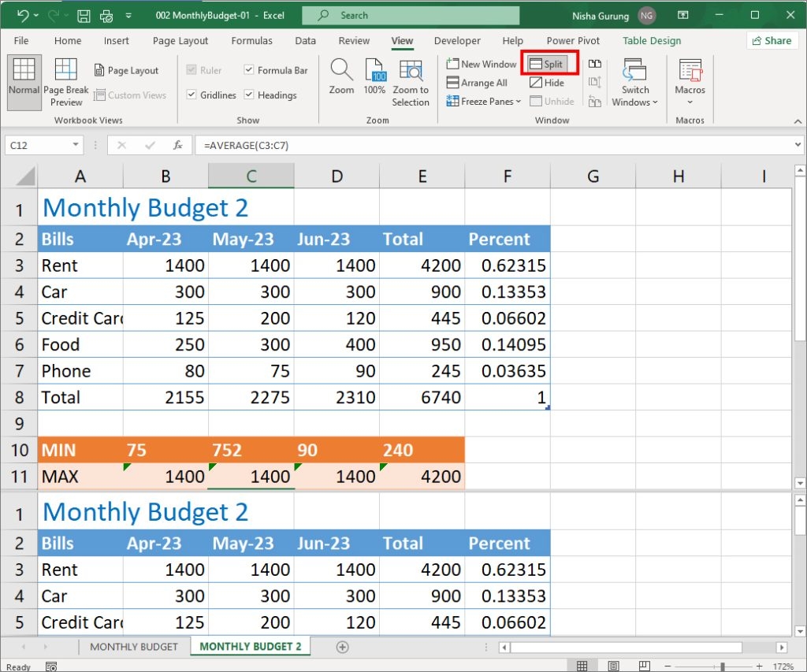Open a New Window
Image resolution: width=807 pixels, height=672 pixels.
482,64
